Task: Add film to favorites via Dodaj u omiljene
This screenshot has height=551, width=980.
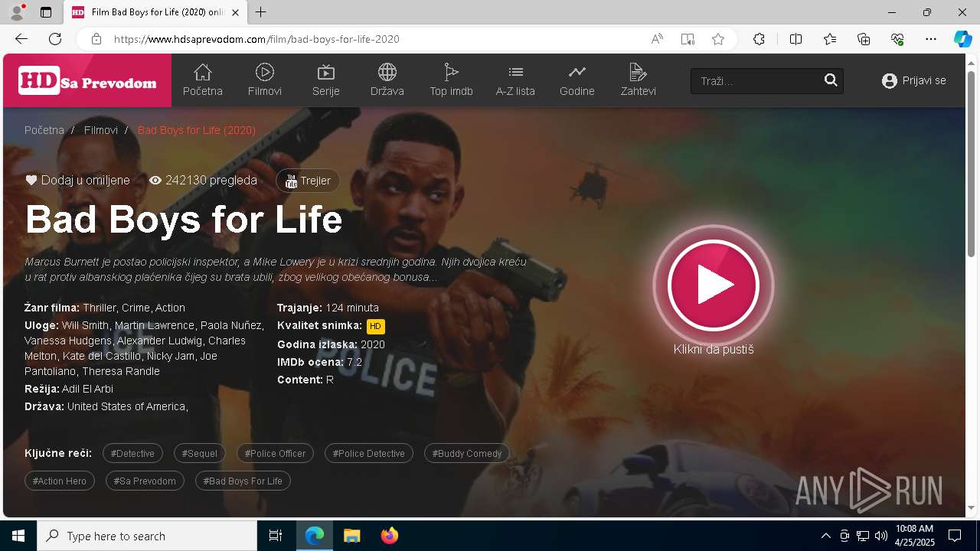Action: pos(78,181)
